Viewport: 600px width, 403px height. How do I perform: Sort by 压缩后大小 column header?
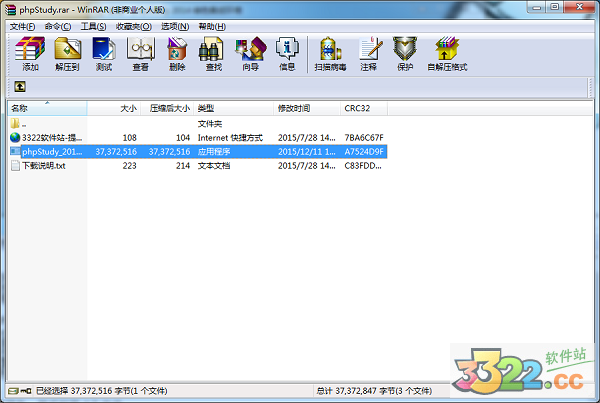pyautogui.click(x=167, y=108)
